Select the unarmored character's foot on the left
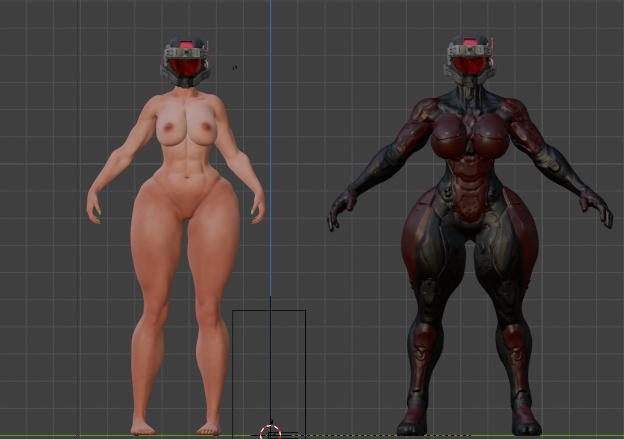 (x=144, y=426)
